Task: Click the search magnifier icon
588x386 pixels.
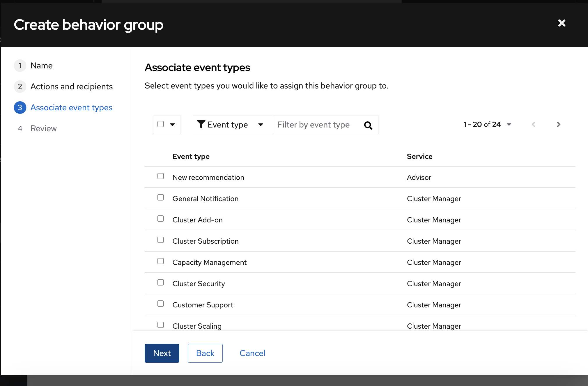Action: pyautogui.click(x=368, y=125)
